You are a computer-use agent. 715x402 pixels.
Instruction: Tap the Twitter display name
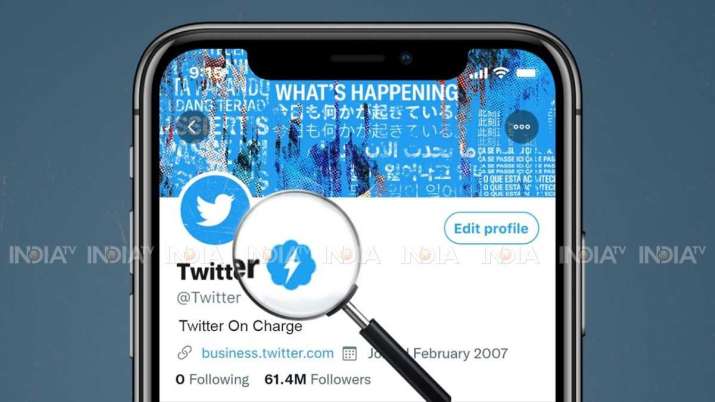[218, 270]
